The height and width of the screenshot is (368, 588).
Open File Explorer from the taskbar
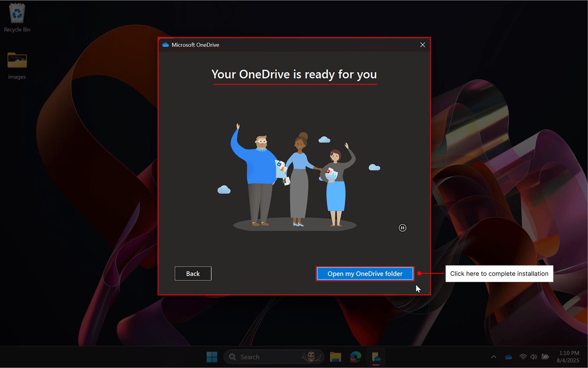coord(336,357)
